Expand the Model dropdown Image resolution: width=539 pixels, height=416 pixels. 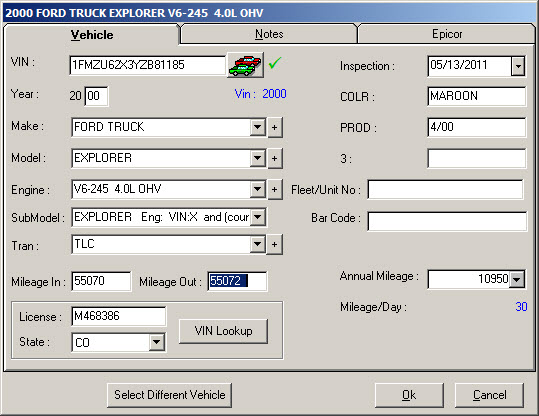pos(257,158)
